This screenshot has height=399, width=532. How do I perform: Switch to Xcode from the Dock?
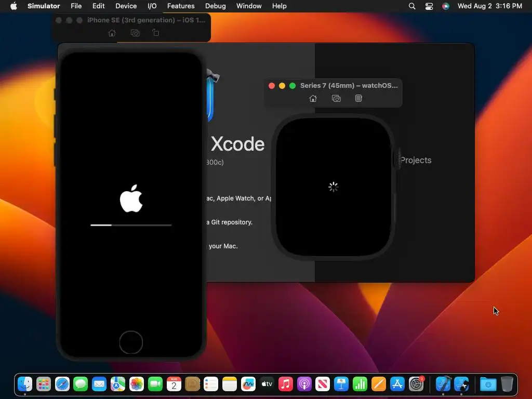443,384
